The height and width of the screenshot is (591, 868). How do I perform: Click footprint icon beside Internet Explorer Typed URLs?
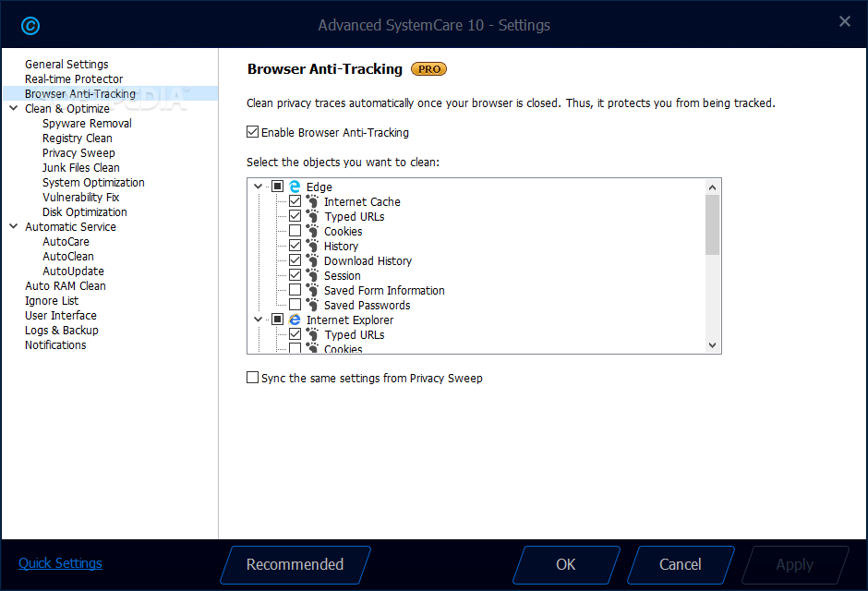pyautogui.click(x=313, y=334)
